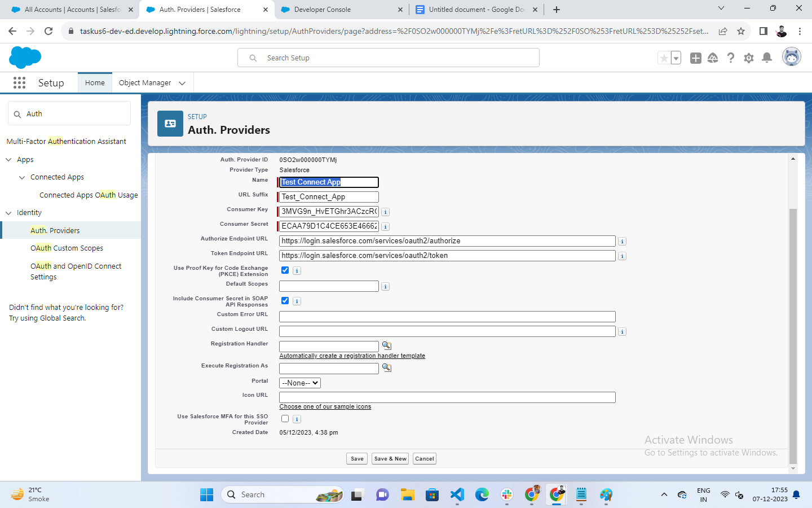812x508 pixels.
Task: Reload the browser page
Action: (48, 31)
